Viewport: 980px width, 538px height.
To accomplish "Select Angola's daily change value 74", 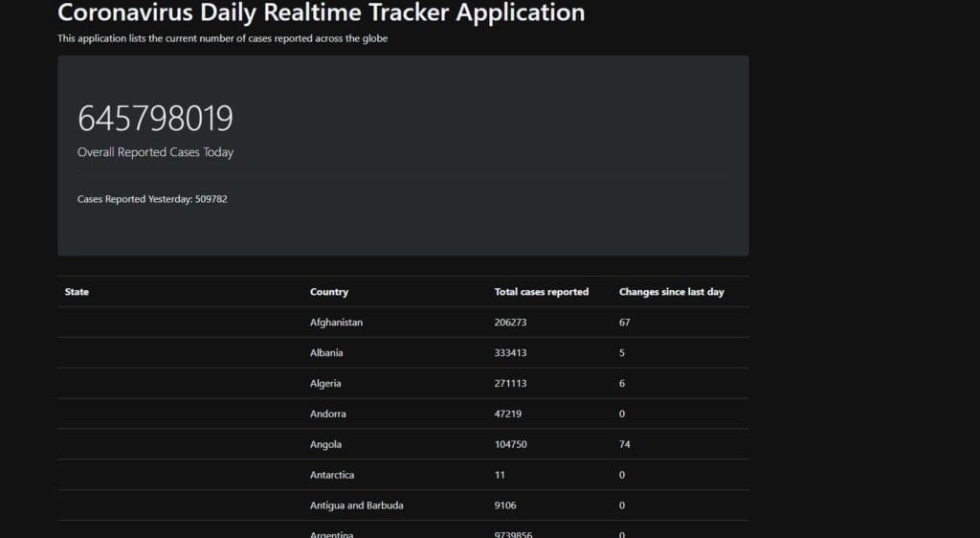I will click(x=625, y=445).
